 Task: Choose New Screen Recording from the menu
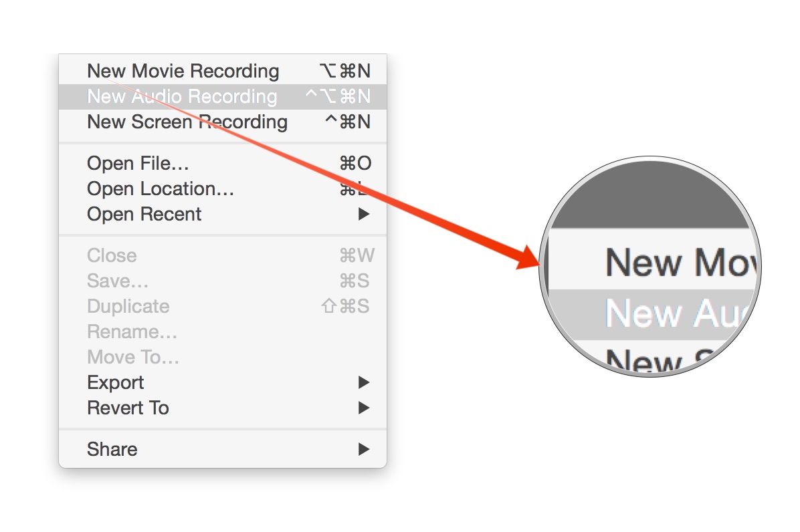click(x=187, y=122)
